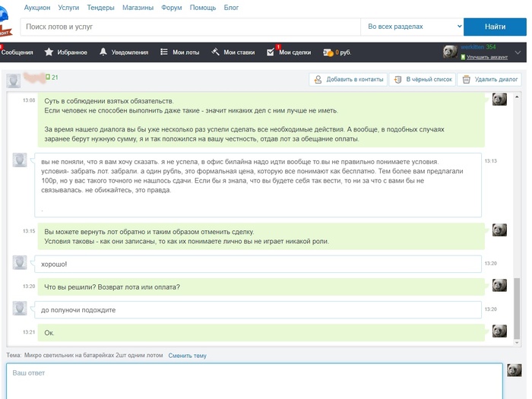This screenshot has height=399, width=532.
Task: Click the chat scrollbar up arrow
Action: (x=517, y=97)
